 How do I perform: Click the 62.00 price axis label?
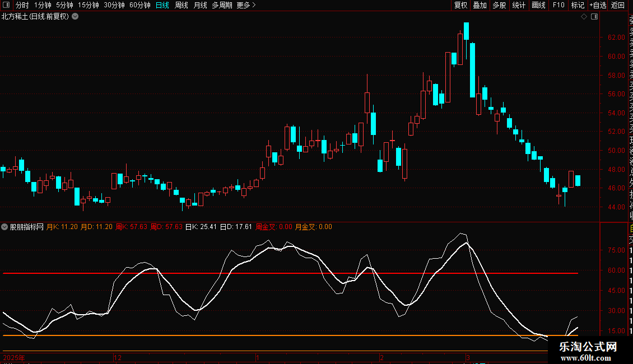tap(616, 37)
